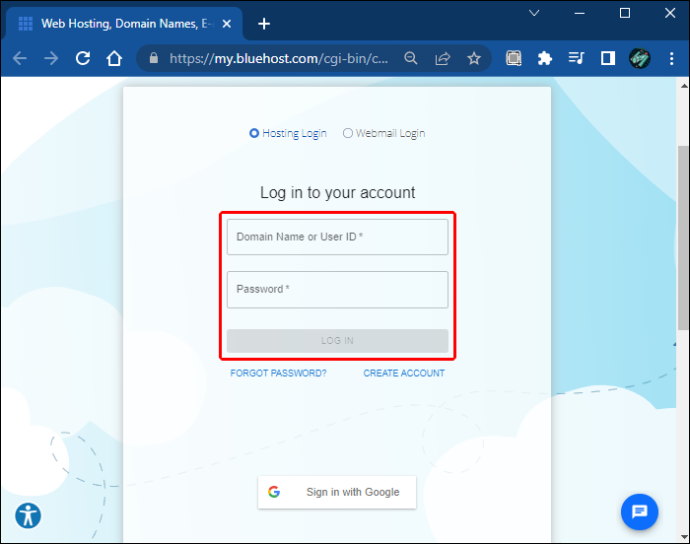Share this page icon
The image size is (690, 544).
[x=442, y=58]
